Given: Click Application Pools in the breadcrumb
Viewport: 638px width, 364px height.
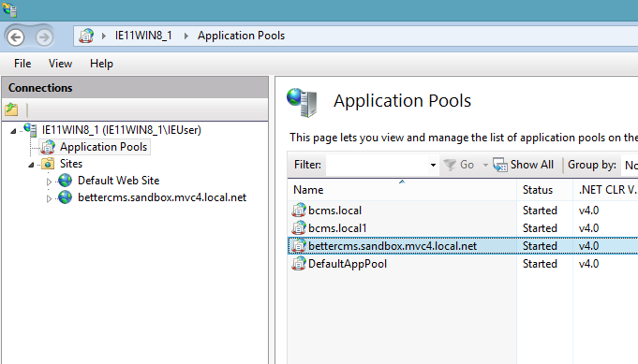Looking at the screenshot, I should coord(242,36).
